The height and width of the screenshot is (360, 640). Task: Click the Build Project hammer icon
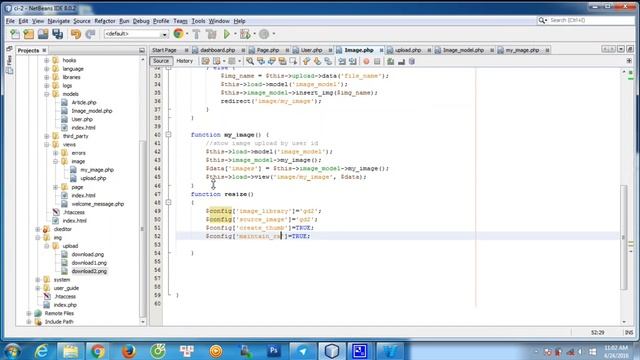click(196, 34)
